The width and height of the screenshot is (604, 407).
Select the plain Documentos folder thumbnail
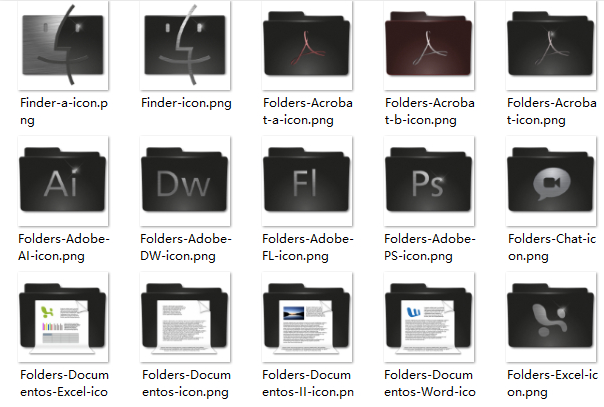pos(185,317)
